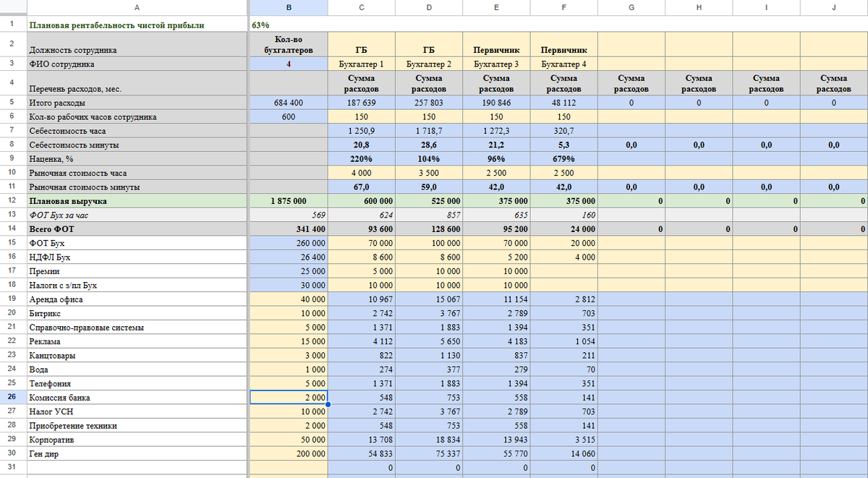
Task: Click Рыночная стоимость часа 4 000 cell
Action: click(x=361, y=173)
